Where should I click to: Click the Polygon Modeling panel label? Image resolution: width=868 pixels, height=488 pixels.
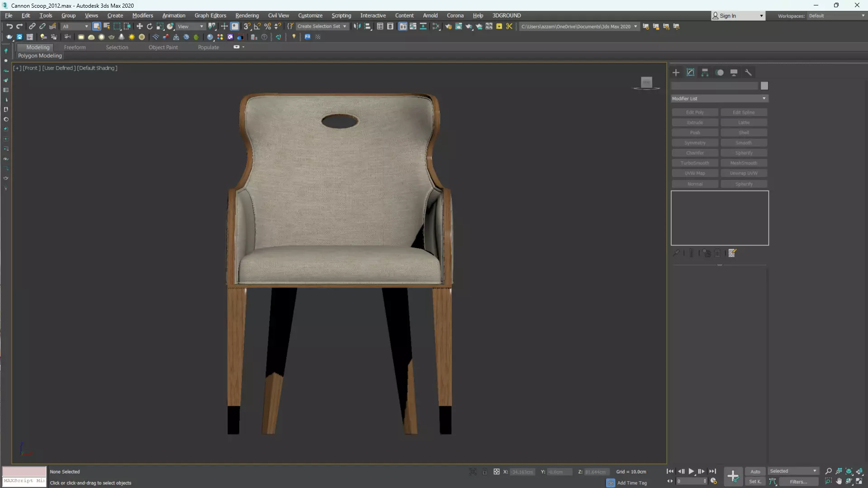(40, 56)
